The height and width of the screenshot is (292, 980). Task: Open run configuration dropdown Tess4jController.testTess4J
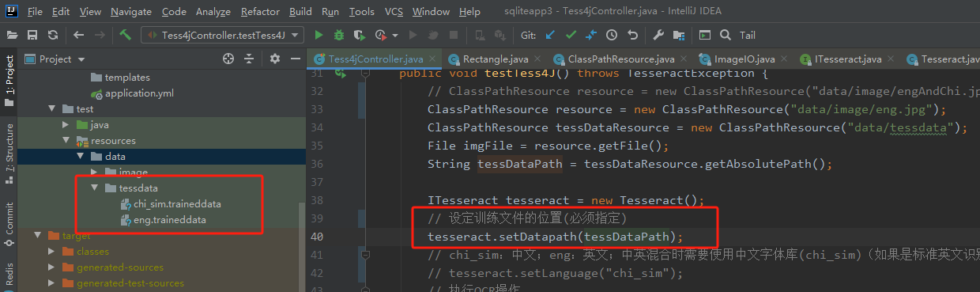click(222, 35)
